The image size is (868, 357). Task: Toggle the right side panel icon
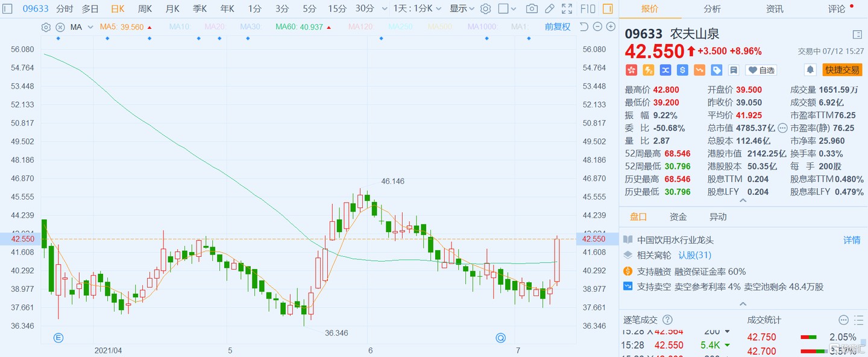pyautogui.click(x=608, y=9)
